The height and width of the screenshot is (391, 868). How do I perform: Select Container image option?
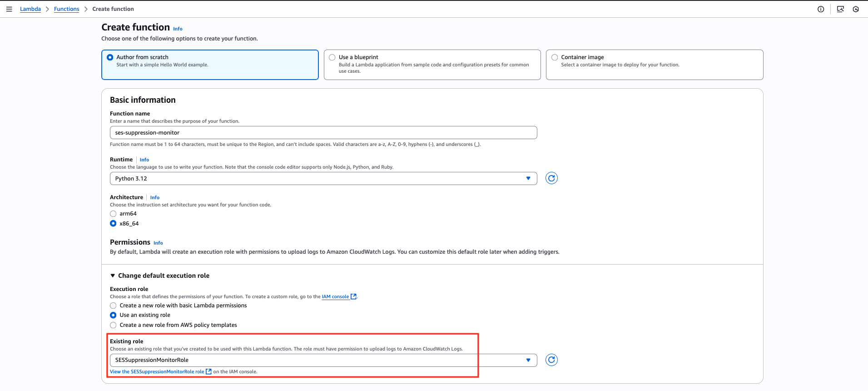555,57
